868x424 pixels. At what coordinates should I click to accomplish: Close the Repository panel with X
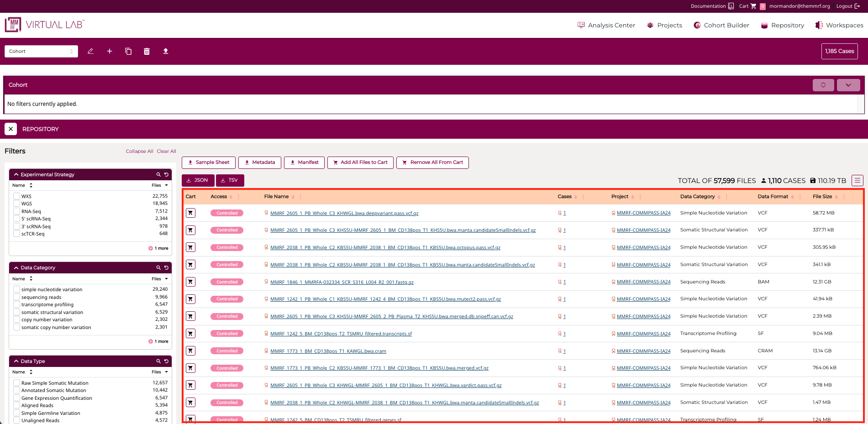(11, 129)
